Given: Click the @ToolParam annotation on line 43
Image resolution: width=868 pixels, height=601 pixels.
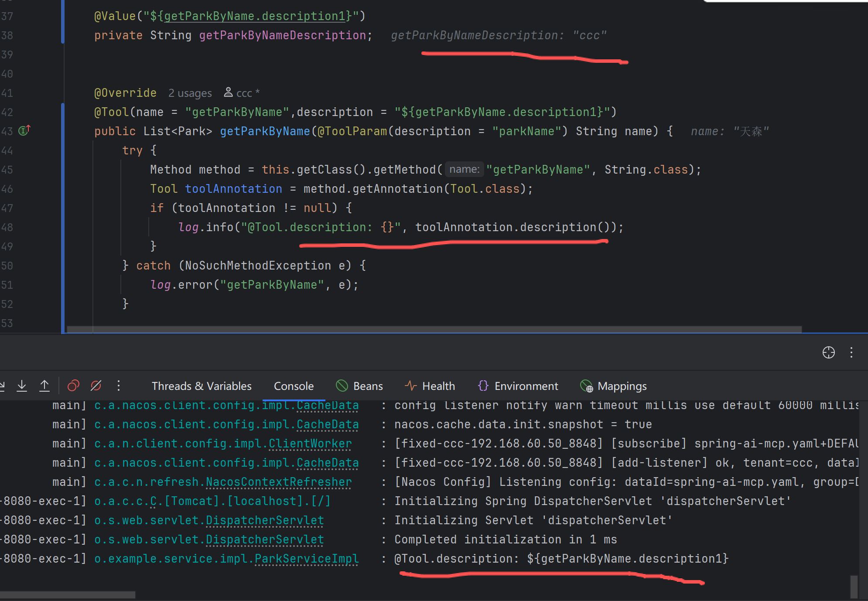Looking at the screenshot, I should (352, 131).
